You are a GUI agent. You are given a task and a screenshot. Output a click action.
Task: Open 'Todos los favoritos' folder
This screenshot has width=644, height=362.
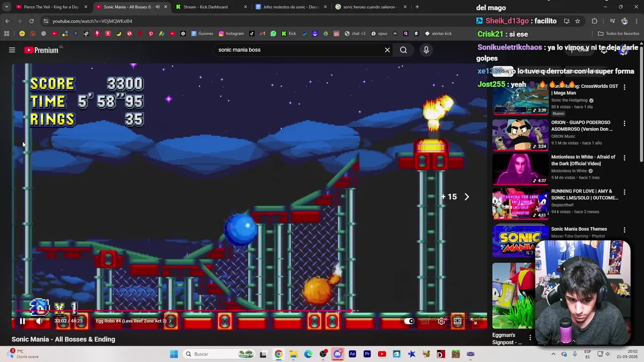point(618,34)
